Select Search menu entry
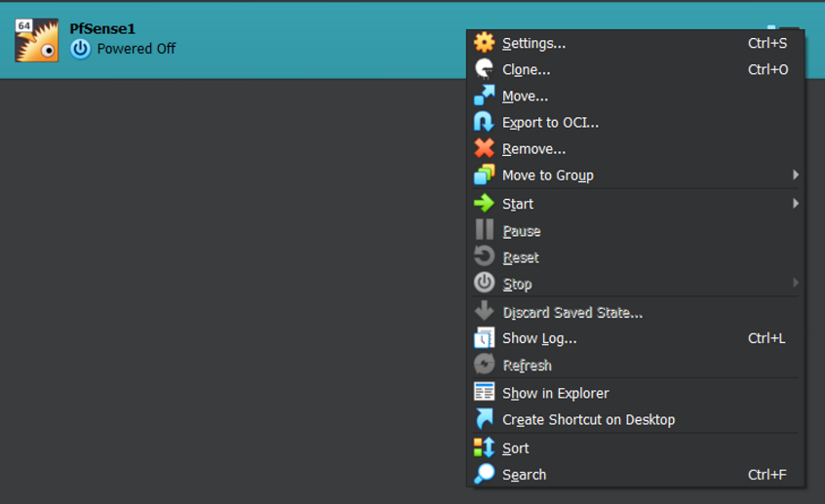Image resolution: width=825 pixels, height=504 pixels. point(636,475)
